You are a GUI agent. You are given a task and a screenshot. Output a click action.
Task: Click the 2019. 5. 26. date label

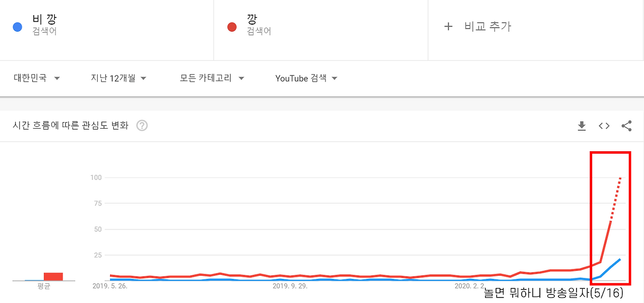pyautogui.click(x=110, y=286)
